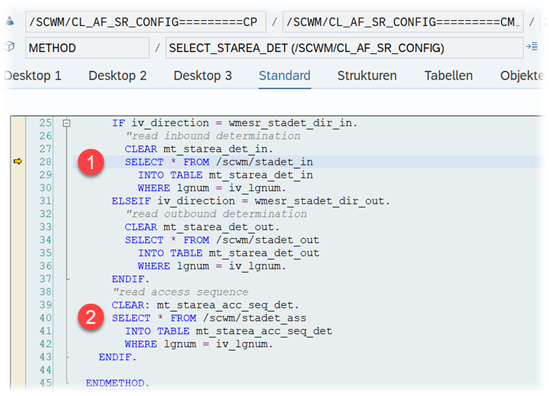This screenshot has width=549, height=396.
Task: Click the ENDIF statement on line 37
Action: [131, 279]
